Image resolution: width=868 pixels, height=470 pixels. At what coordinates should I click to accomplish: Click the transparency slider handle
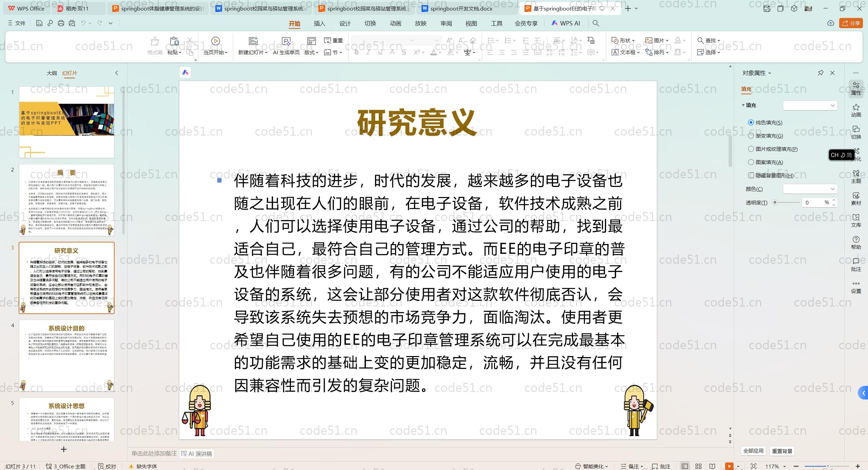tap(775, 202)
